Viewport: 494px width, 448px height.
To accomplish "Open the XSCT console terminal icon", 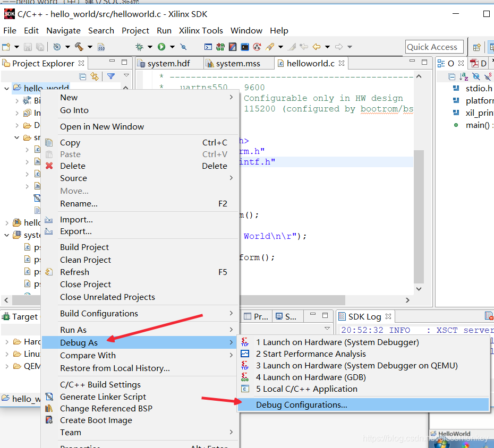I will (208, 47).
